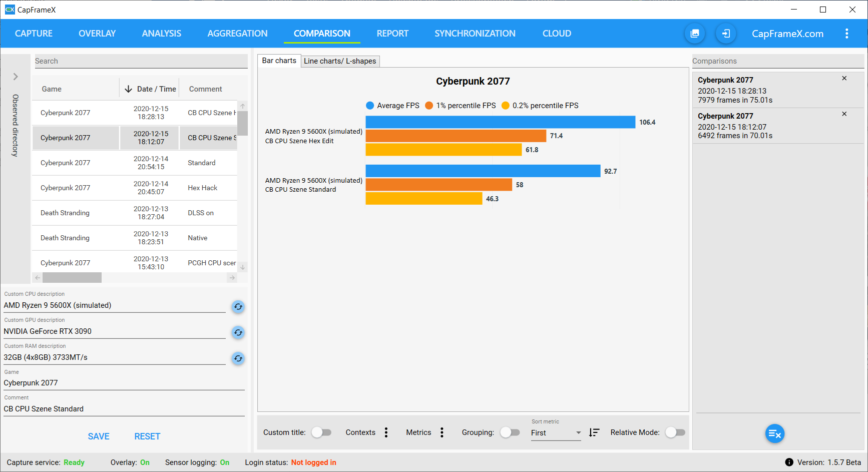Viewport: 868px width, 472px height.
Task: Click the Cyberpunk 2077 chart title
Action: (x=473, y=82)
